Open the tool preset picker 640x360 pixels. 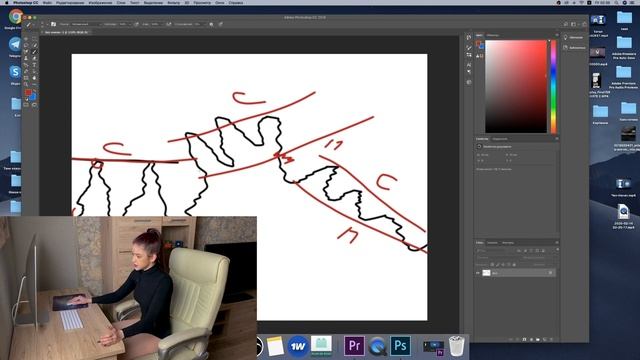click(29, 24)
